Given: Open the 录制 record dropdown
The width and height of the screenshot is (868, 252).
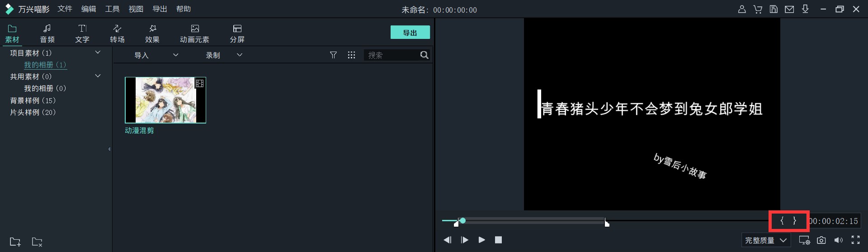Looking at the screenshot, I should [x=224, y=55].
